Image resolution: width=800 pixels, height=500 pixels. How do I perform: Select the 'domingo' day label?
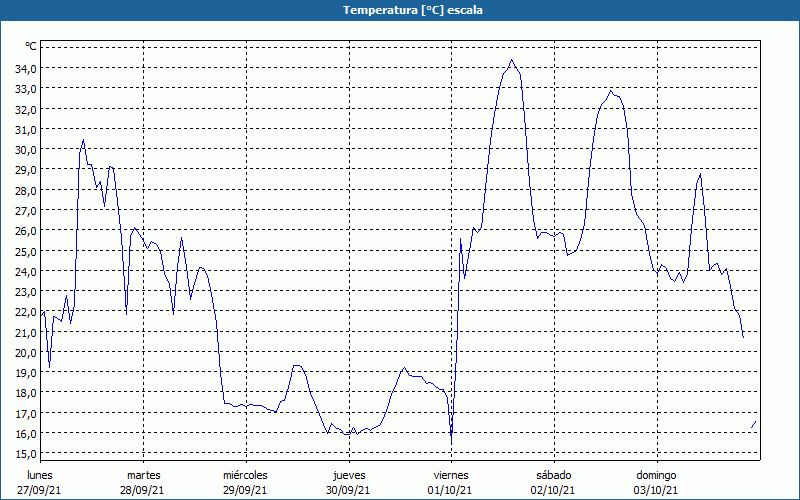coord(656,475)
